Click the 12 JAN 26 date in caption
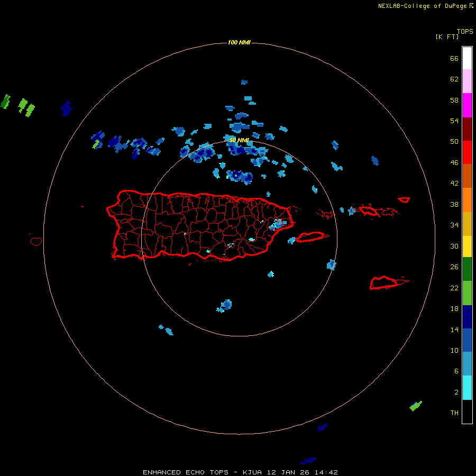 (288, 472)
